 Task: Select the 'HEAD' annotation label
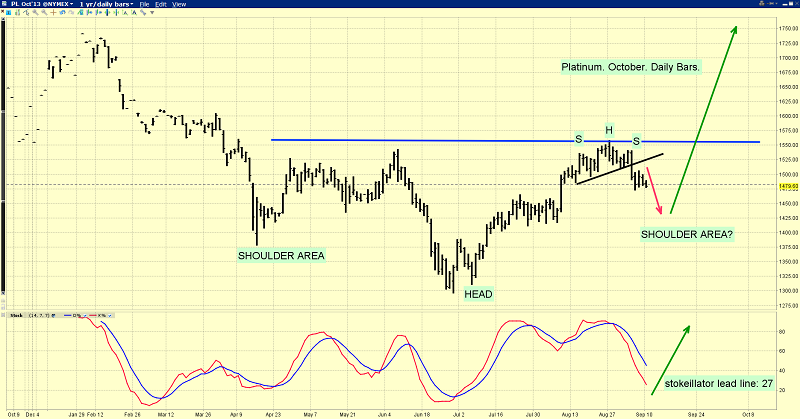click(478, 294)
